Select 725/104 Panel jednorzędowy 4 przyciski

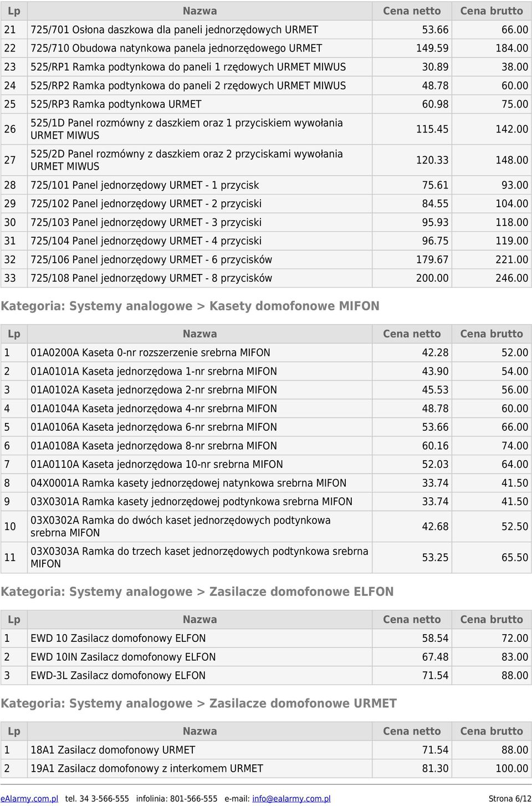point(146,241)
